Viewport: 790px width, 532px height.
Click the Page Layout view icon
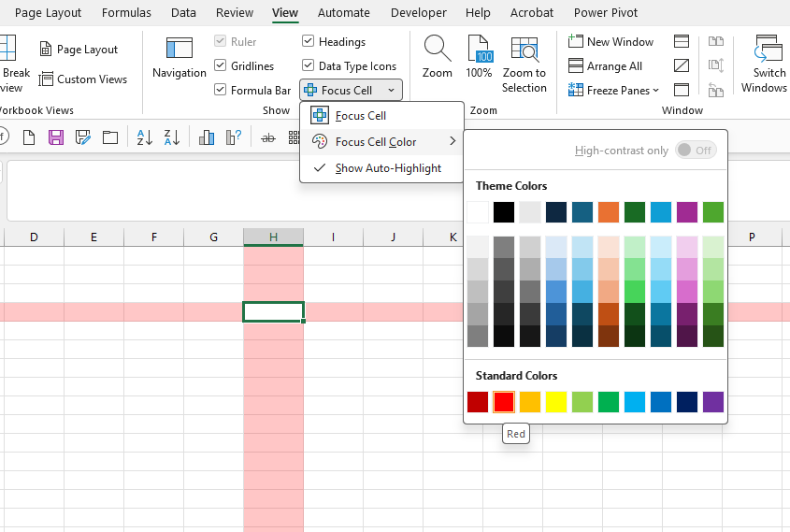pyautogui.click(x=46, y=49)
